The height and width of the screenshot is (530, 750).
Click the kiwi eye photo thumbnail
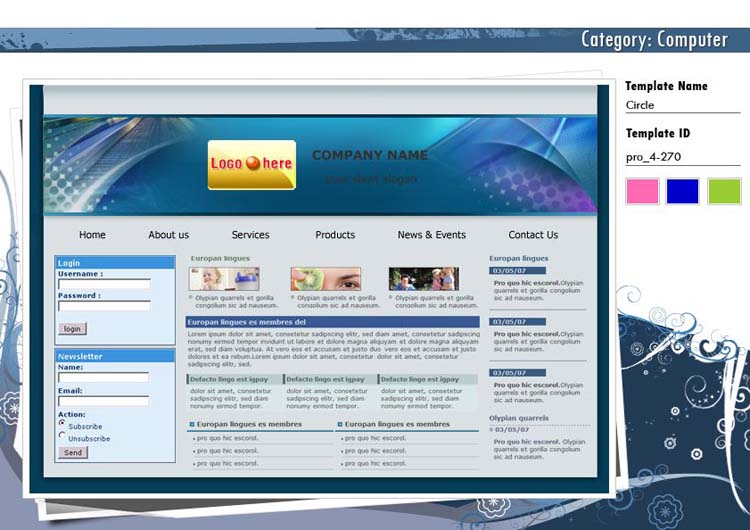click(325, 279)
